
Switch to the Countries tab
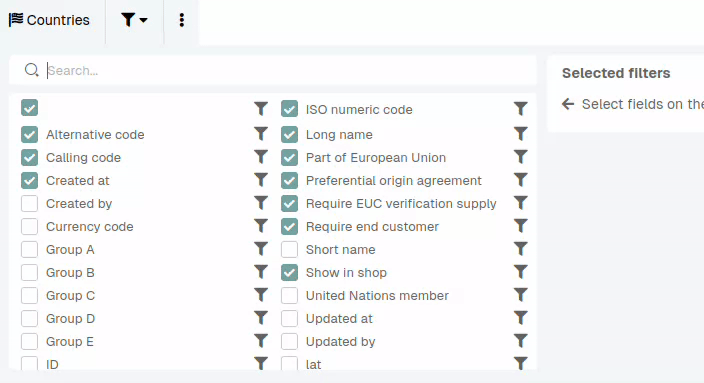pos(49,20)
